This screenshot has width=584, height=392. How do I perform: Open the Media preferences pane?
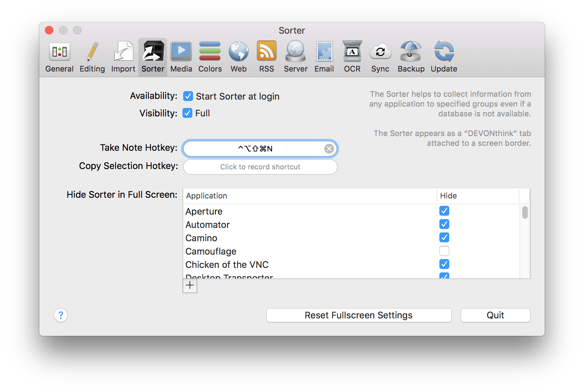pyautogui.click(x=181, y=57)
